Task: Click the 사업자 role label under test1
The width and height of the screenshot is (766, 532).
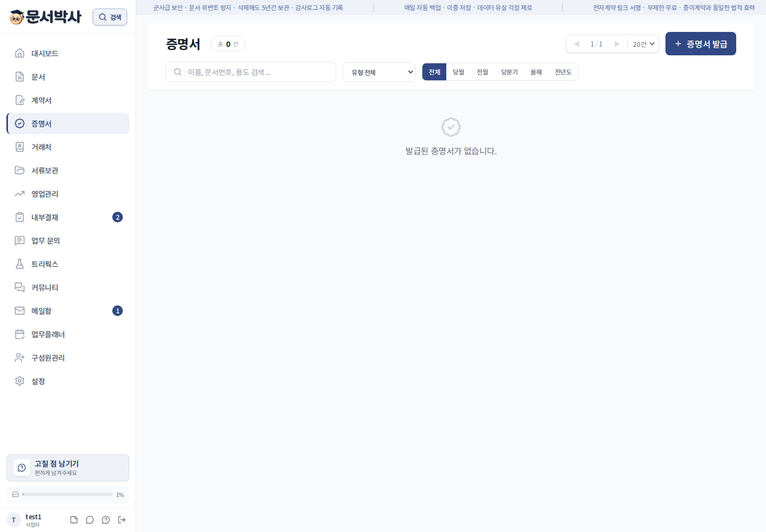Action: click(32, 525)
